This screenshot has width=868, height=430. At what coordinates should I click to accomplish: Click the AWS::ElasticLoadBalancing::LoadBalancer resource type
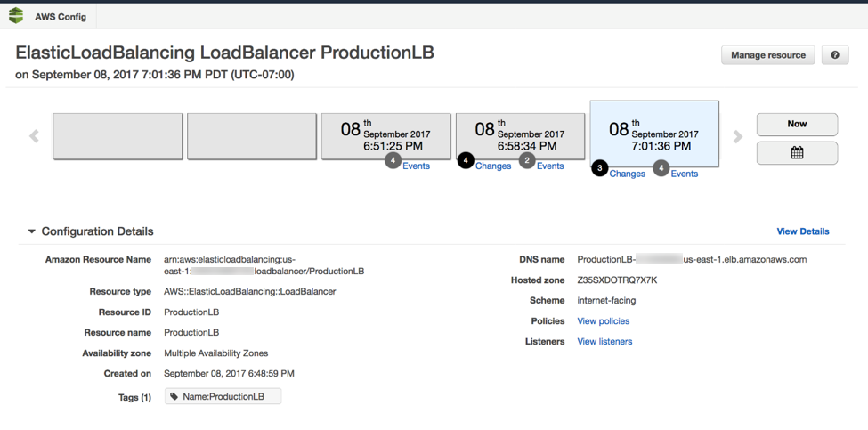tap(249, 292)
